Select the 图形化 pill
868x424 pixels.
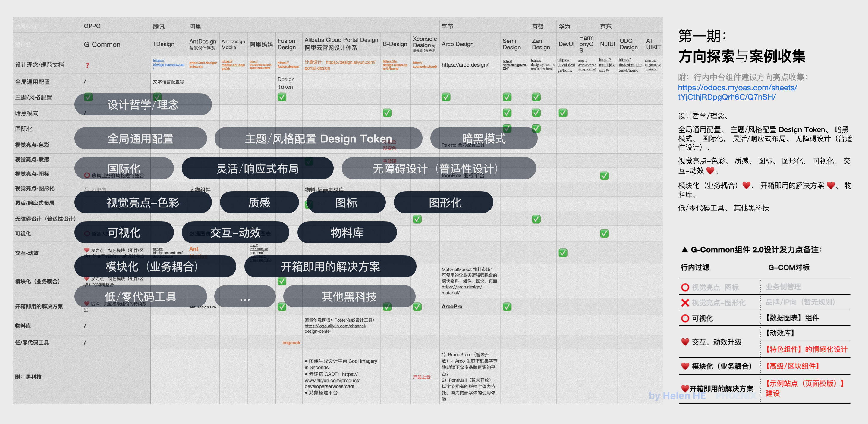[443, 202]
